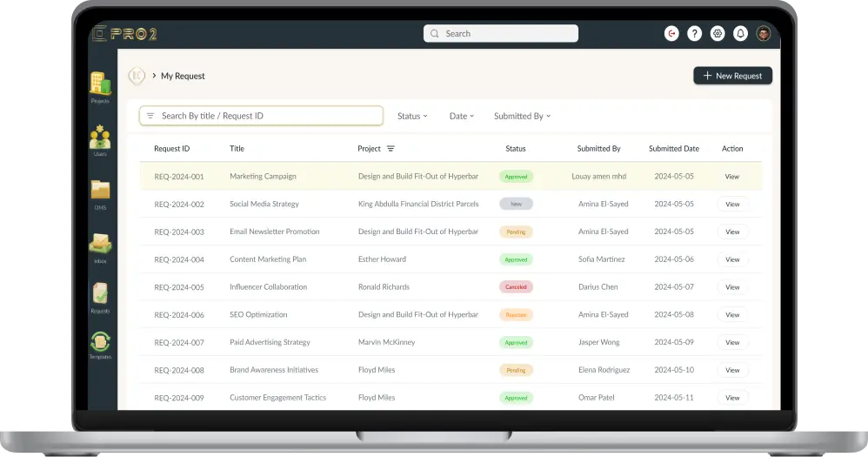Open the Inbox from the sidebar
The height and width of the screenshot is (457, 868).
100,245
